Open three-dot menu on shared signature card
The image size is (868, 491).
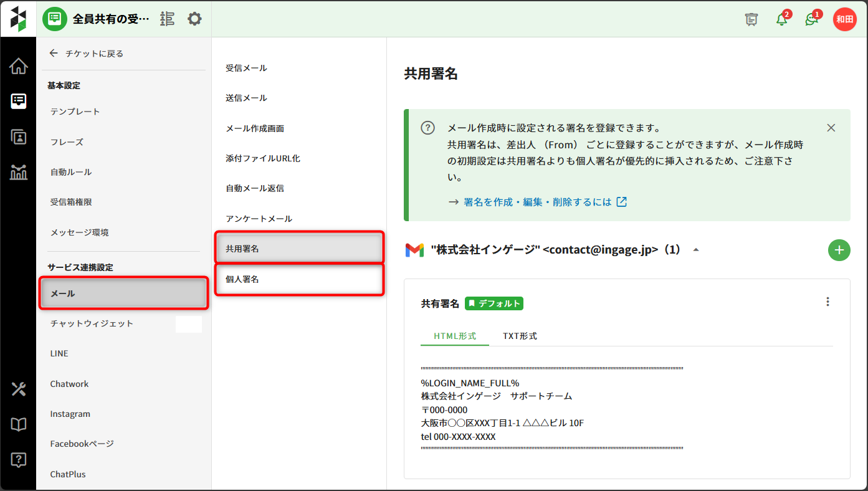pyautogui.click(x=827, y=302)
